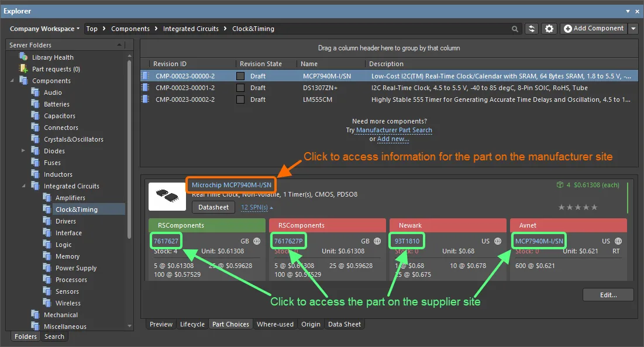Toggle Draft checkbox for CMP-00023-00000-2

[240, 76]
